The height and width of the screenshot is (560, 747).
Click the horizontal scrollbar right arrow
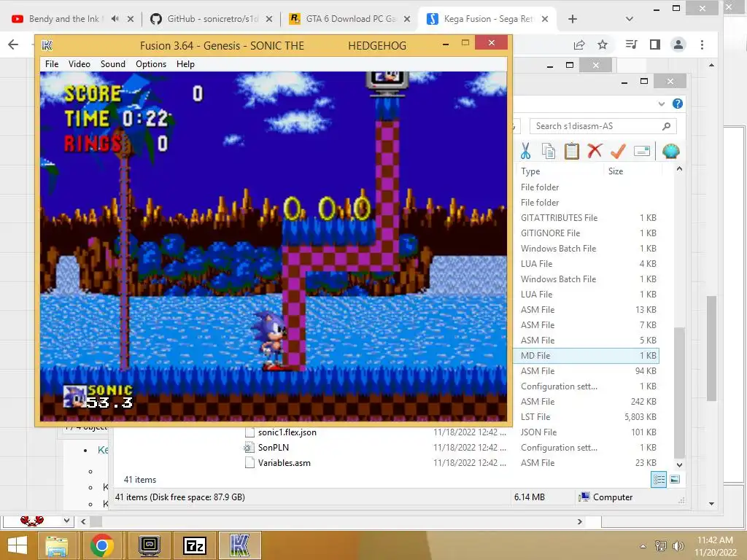(x=580, y=521)
